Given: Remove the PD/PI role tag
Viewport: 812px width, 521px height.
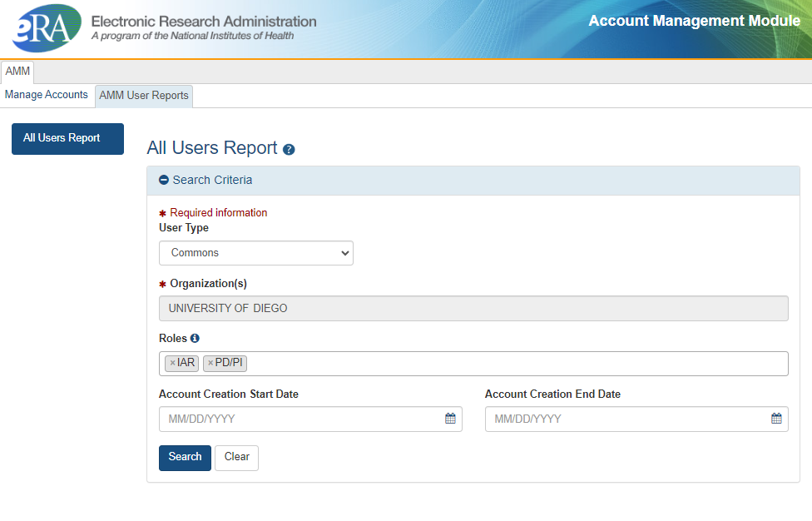Looking at the screenshot, I should pos(210,363).
